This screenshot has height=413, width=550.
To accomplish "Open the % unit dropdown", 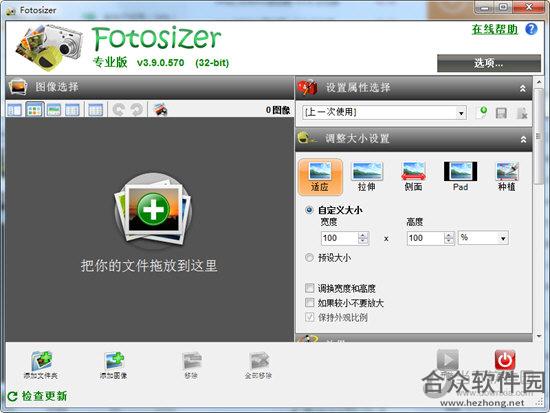I will [483, 238].
